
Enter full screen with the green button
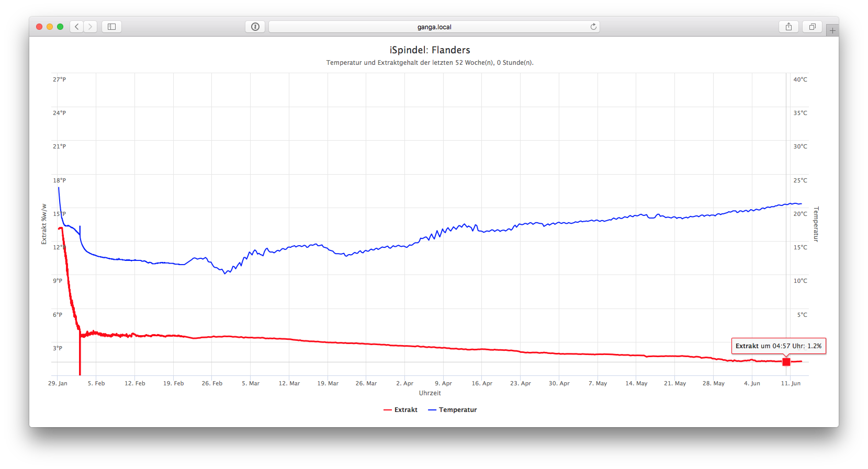coord(60,27)
